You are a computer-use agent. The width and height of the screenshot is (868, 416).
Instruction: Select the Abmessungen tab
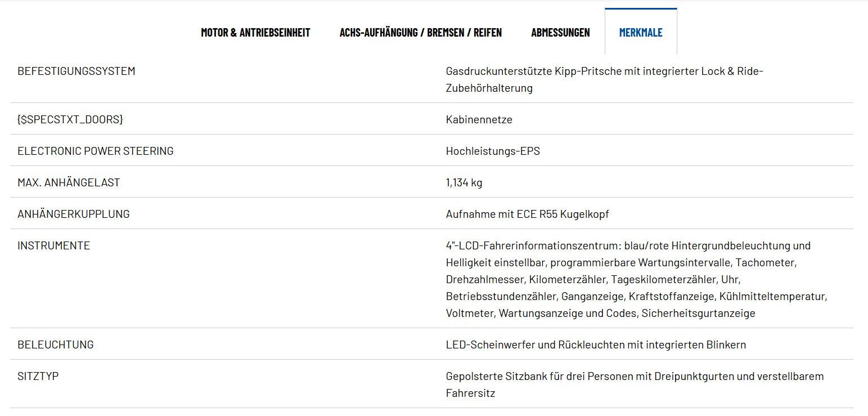click(x=560, y=32)
